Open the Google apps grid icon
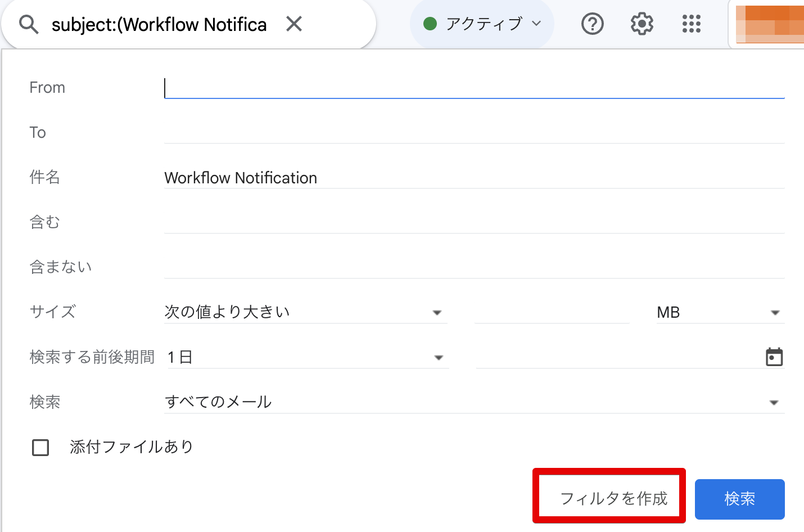The width and height of the screenshot is (804, 532). (x=691, y=24)
